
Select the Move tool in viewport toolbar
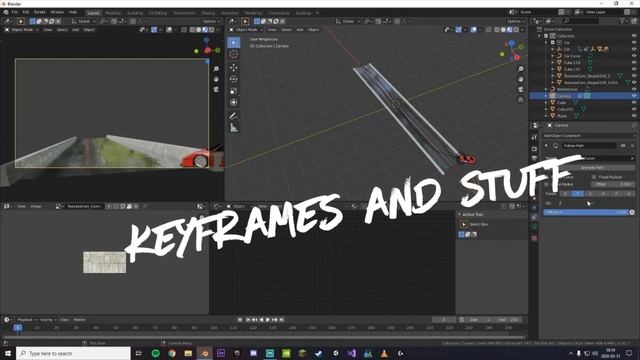(x=234, y=67)
